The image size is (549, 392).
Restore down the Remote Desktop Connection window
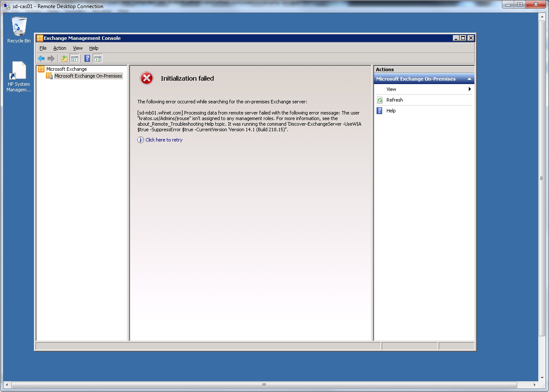coord(520,5)
